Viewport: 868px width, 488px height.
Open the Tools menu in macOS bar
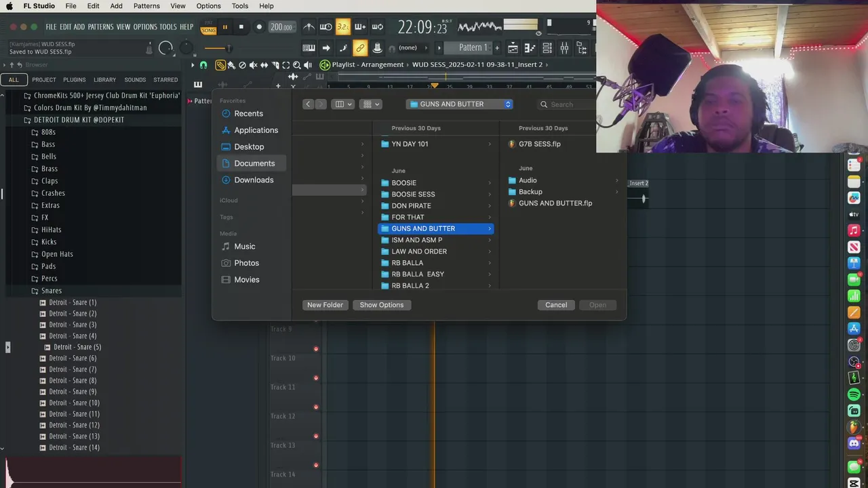pyautogui.click(x=240, y=6)
